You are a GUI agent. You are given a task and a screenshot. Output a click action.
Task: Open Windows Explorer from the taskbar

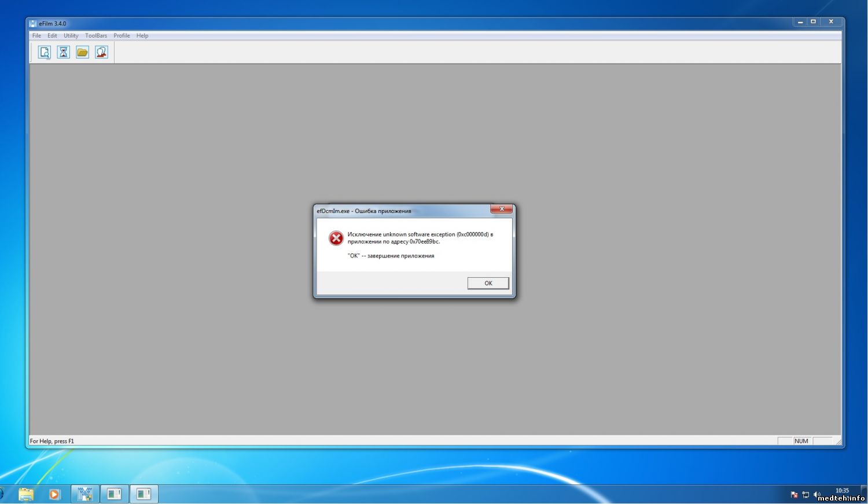26,494
